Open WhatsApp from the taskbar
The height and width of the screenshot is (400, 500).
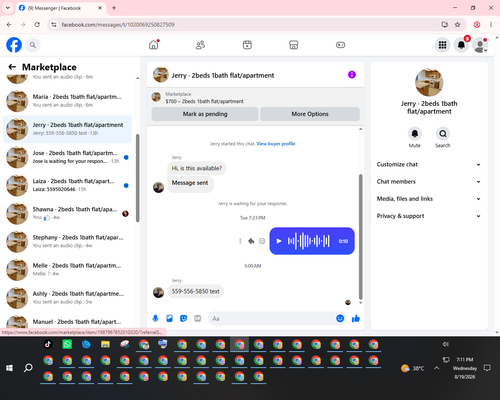pyautogui.click(x=67, y=344)
